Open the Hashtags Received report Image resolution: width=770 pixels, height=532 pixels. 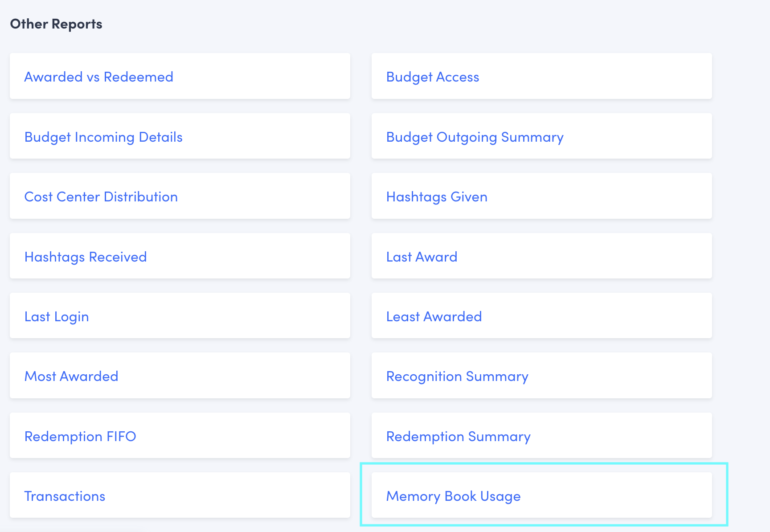pos(86,257)
